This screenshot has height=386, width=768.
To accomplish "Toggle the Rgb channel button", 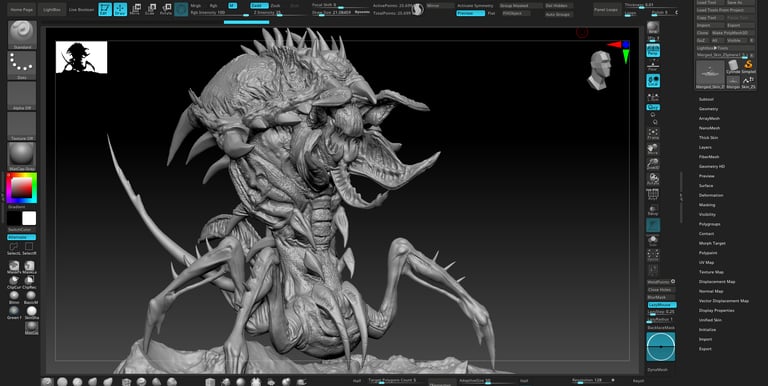I will pyautogui.click(x=214, y=5).
